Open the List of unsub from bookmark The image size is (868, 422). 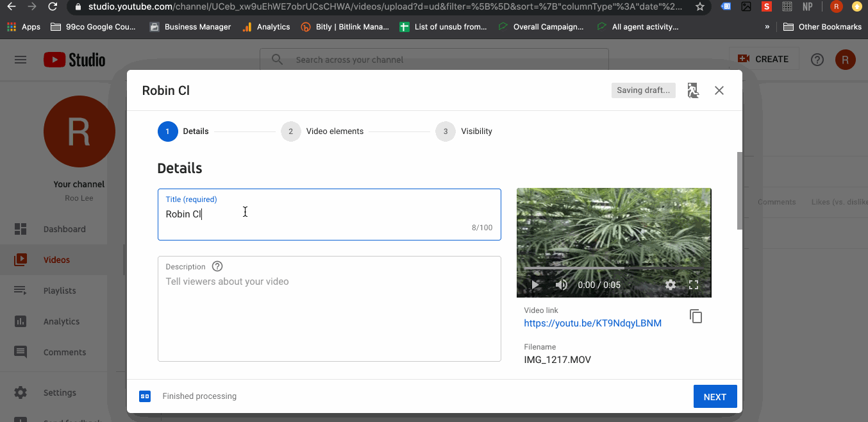pos(444,27)
